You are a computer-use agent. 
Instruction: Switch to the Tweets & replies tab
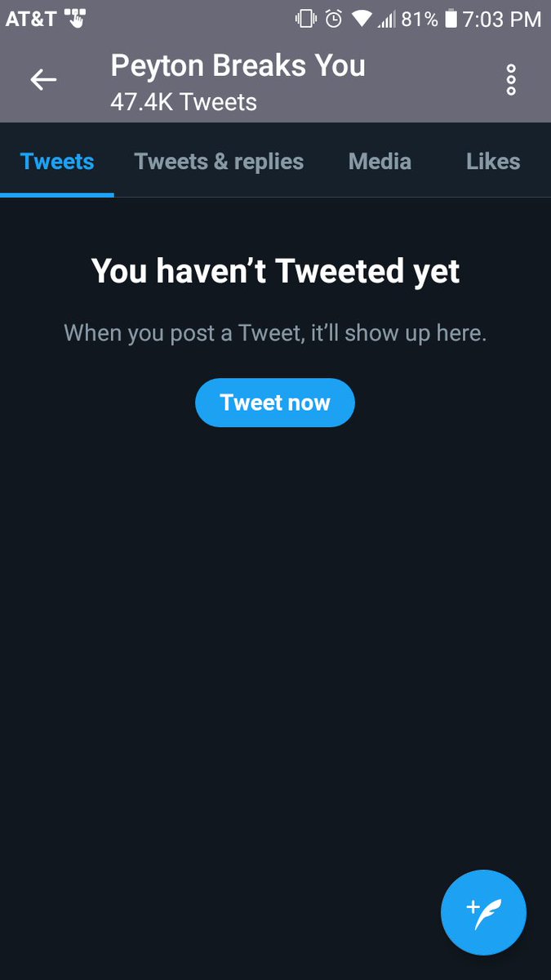[x=219, y=161]
